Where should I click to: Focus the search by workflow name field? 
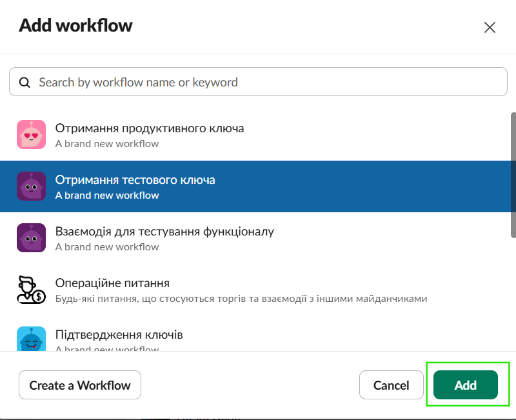pyautogui.click(x=264, y=83)
